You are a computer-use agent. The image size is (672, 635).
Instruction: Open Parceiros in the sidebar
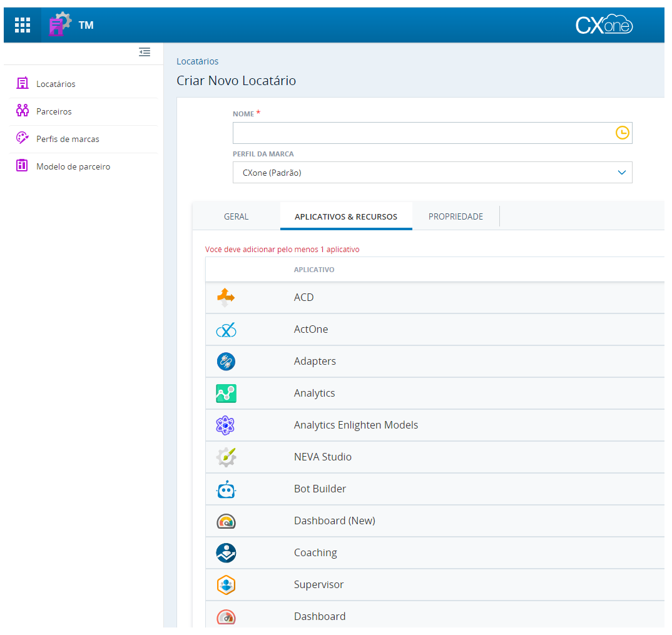pyautogui.click(x=54, y=111)
